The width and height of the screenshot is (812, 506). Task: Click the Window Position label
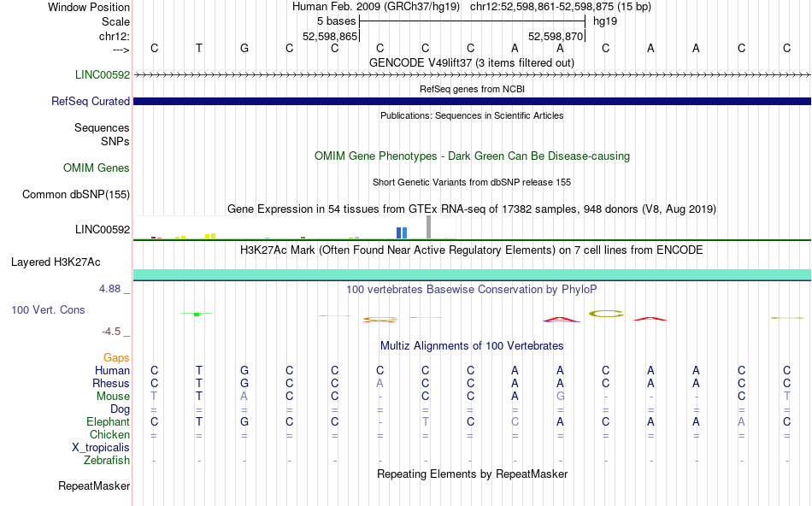coord(89,7)
